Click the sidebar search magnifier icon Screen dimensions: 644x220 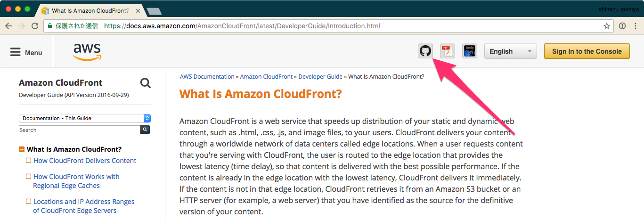[x=146, y=83]
